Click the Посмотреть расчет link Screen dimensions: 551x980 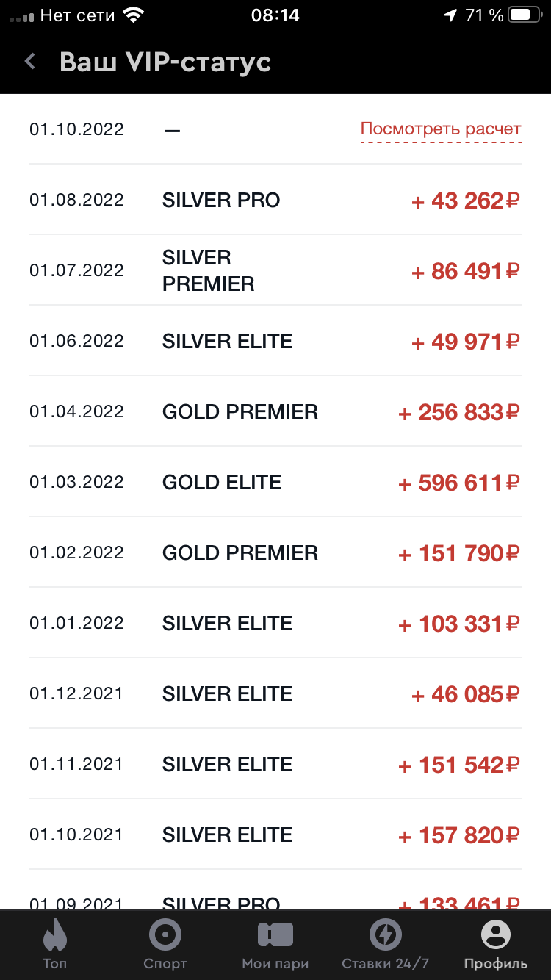441,130
